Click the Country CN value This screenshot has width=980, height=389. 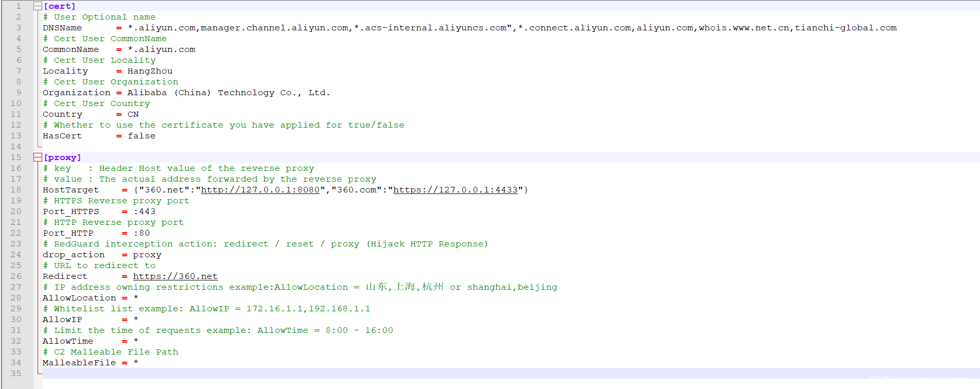point(133,114)
